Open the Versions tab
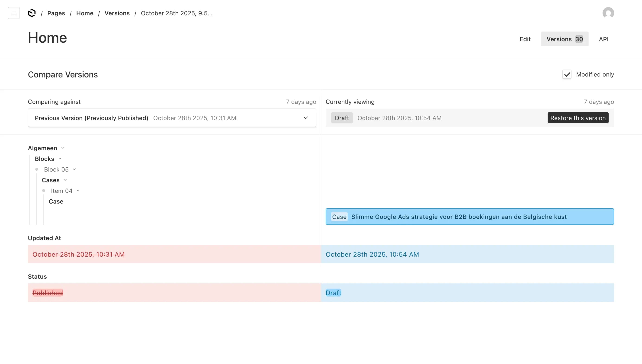 click(564, 39)
